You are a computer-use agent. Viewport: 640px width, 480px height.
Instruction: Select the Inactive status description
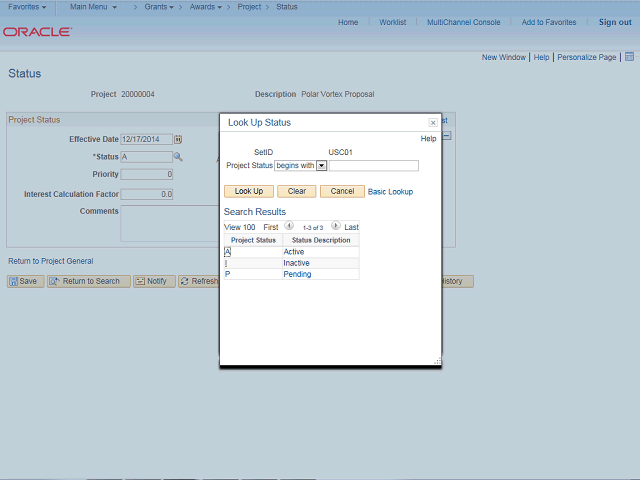(x=296, y=263)
